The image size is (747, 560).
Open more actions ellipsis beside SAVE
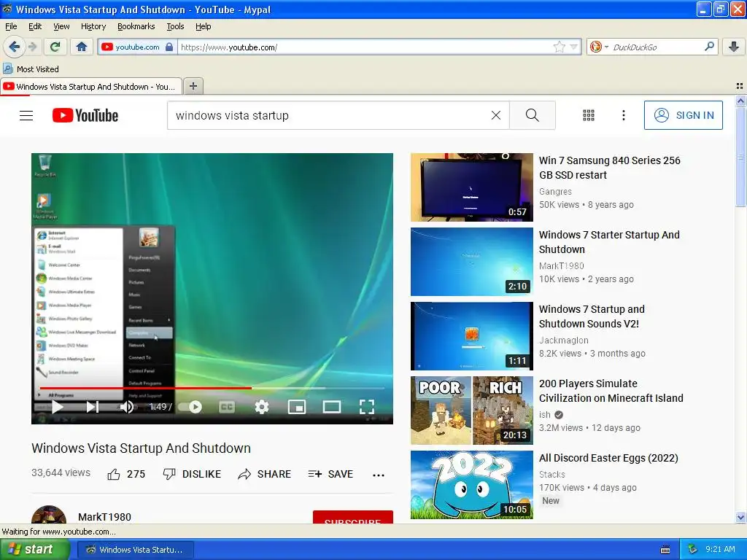click(x=379, y=475)
